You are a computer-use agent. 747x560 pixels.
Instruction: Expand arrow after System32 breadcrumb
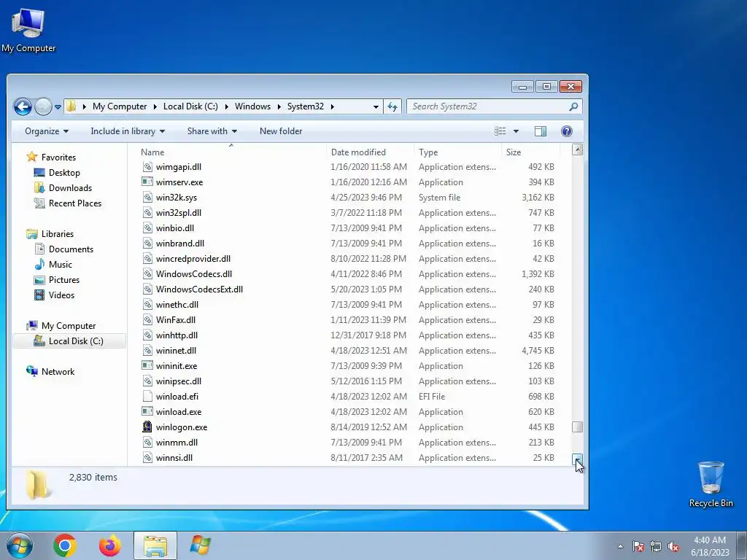(332, 106)
